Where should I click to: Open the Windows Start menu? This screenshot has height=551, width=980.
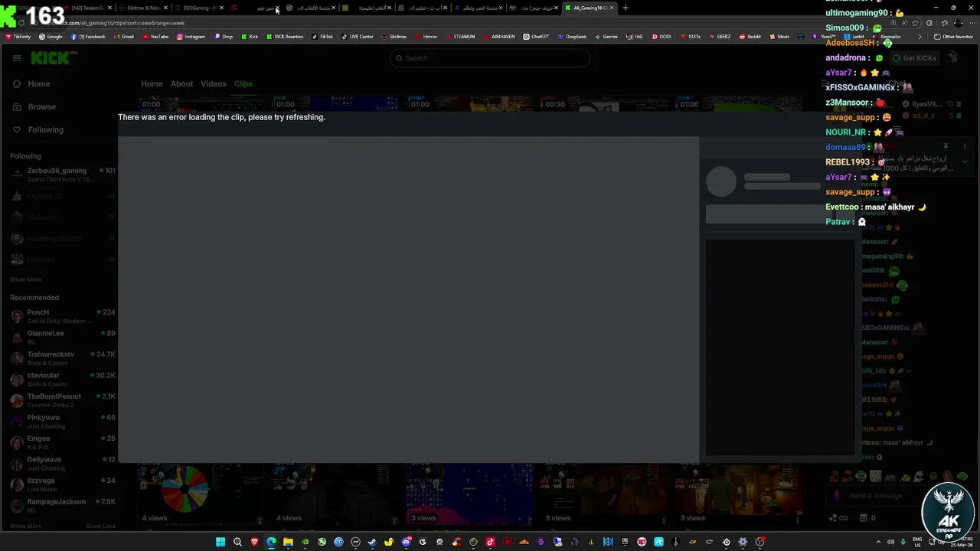click(220, 542)
